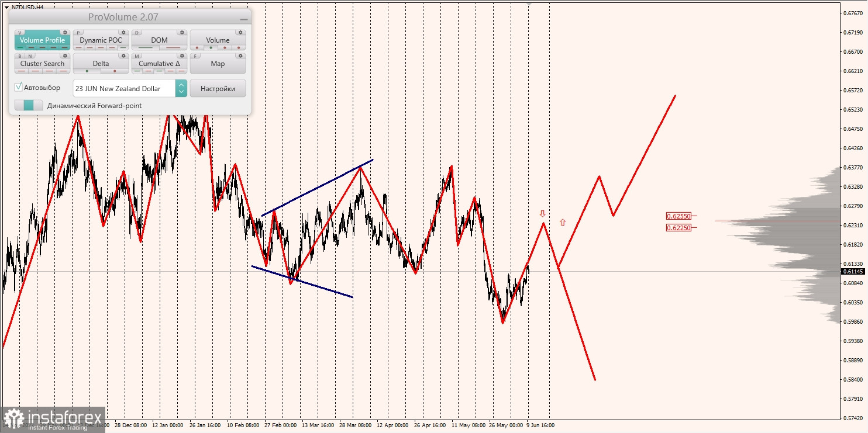Click the 0.63770 price axis value
This screenshot has width=868, height=433.
click(853, 168)
